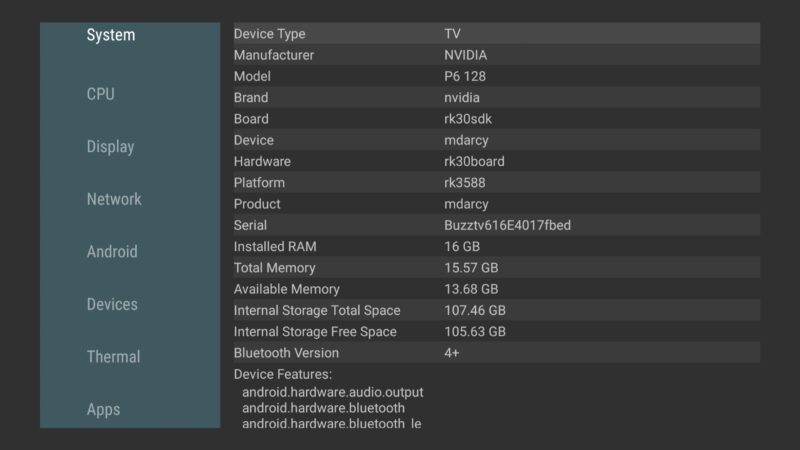
Task: Open the Network section
Action: (x=114, y=199)
